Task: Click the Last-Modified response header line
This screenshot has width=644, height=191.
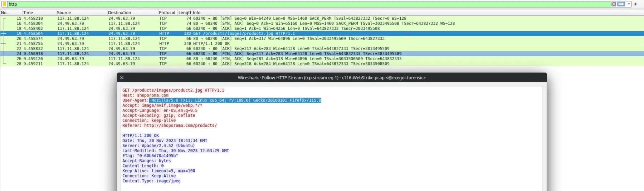Action: click(176, 151)
